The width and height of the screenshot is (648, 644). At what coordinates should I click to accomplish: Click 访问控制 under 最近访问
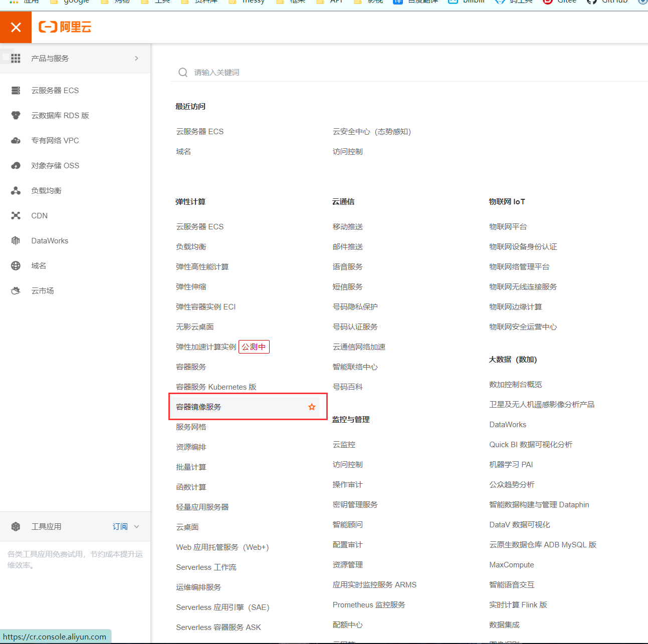tap(348, 151)
